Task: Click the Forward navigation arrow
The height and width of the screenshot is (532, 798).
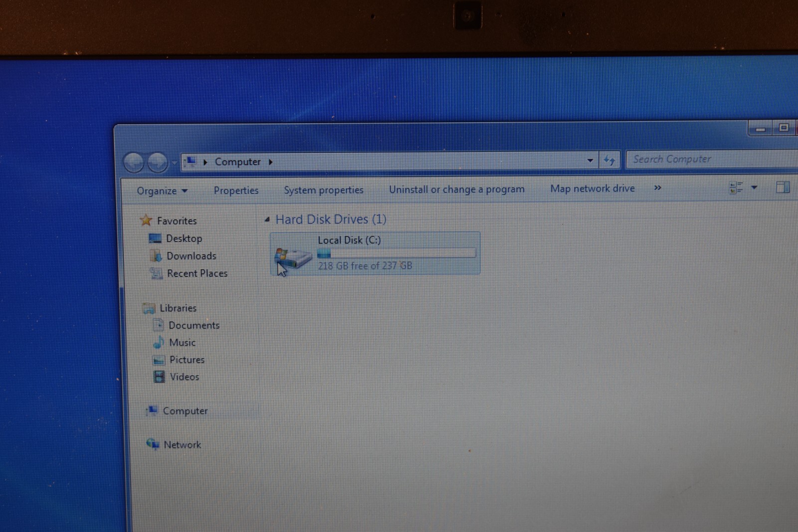Action: coord(158,163)
